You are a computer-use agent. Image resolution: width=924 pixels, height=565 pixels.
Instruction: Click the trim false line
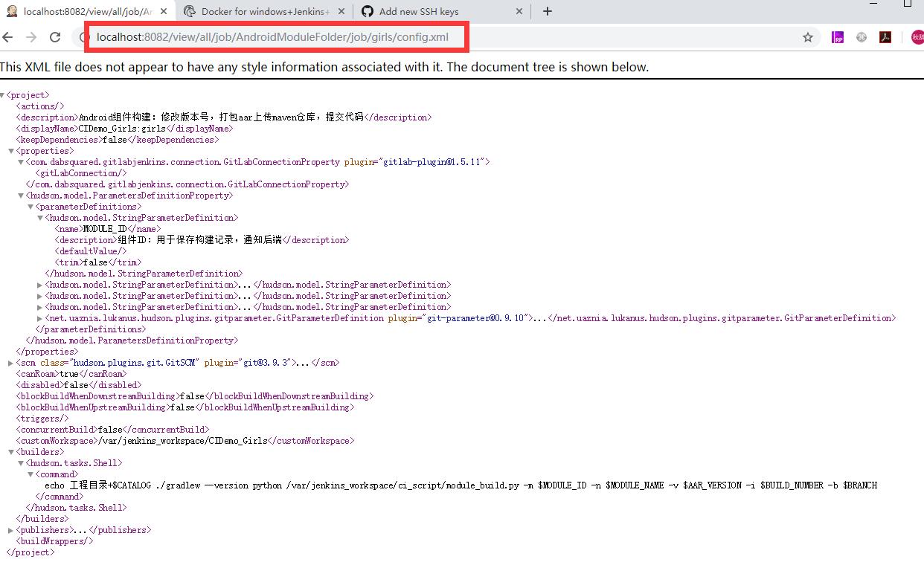click(97, 262)
